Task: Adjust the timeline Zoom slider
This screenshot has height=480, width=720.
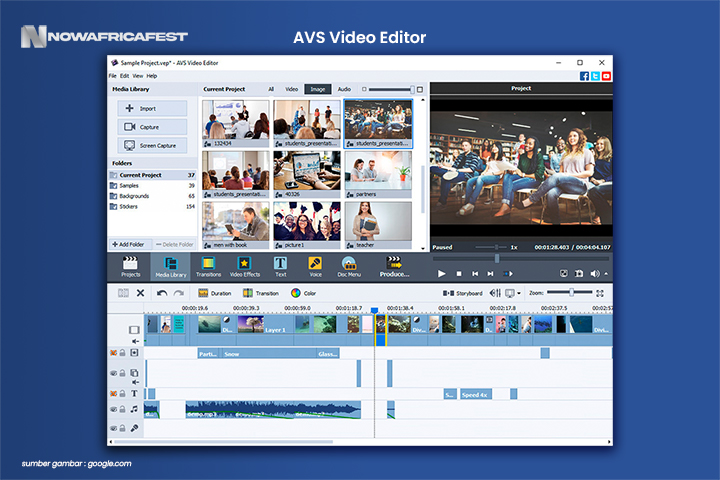Action: pos(569,293)
